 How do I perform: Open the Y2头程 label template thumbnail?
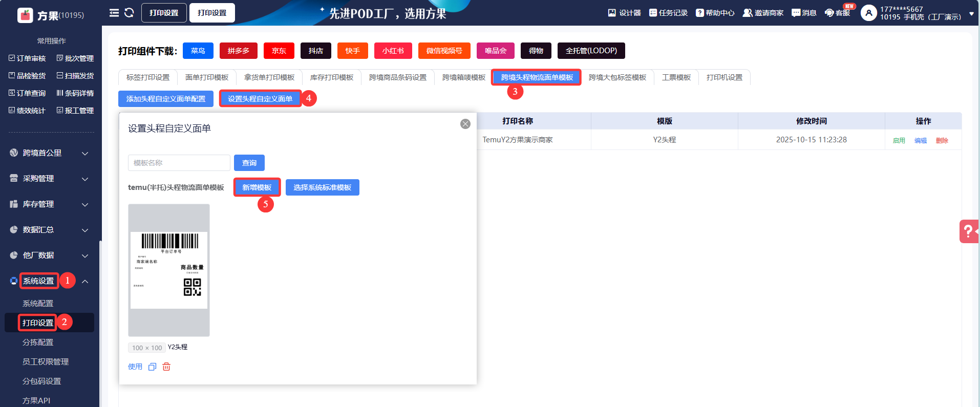pos(169,270)
